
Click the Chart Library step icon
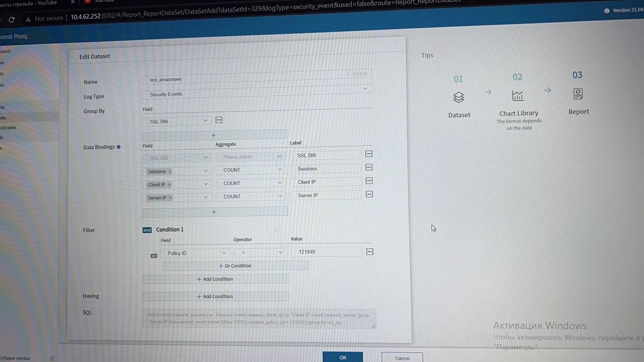coord(518,96)
